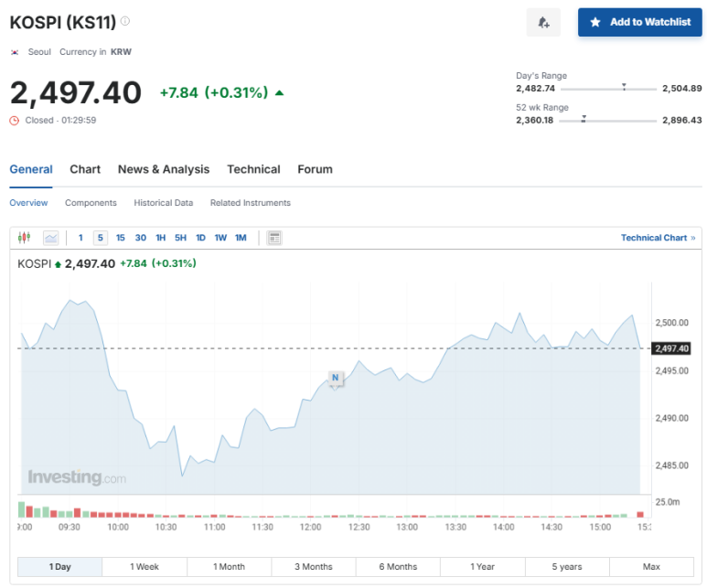Create an alert with the bell icon
This screenshot has height=588, width=707.
[x=543, y=22]
